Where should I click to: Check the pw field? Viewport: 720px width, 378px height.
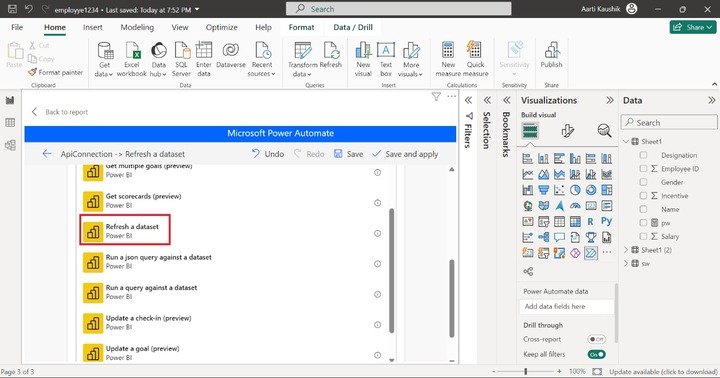[643, 223]
